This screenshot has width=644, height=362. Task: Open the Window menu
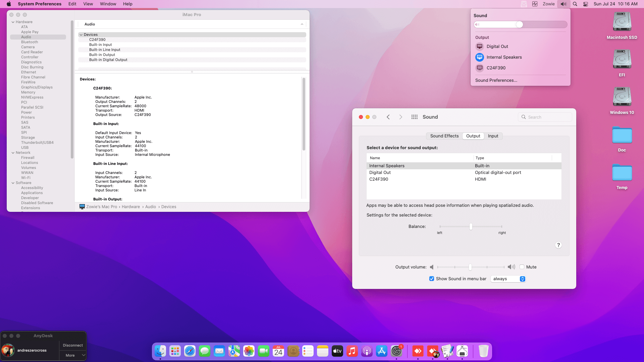coord(108,4)
